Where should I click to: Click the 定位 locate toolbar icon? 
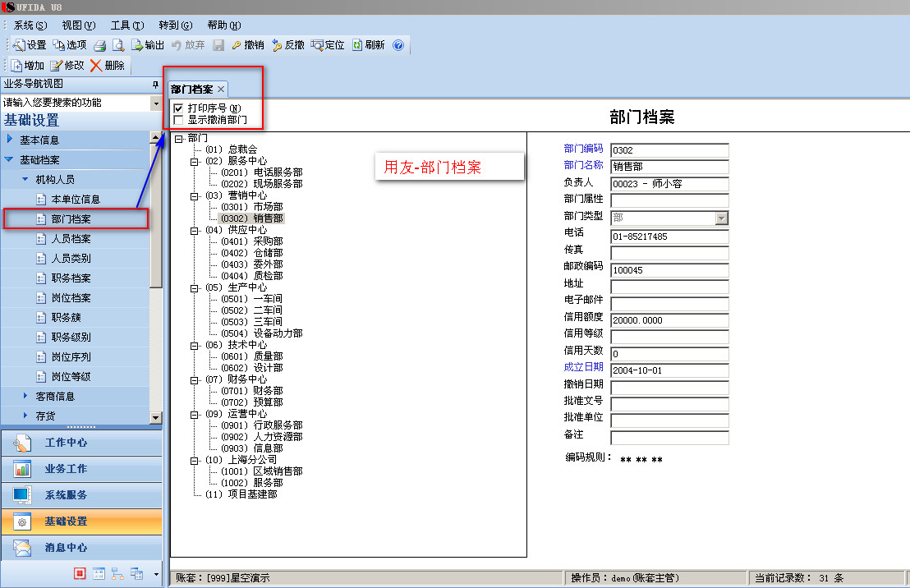318,45
